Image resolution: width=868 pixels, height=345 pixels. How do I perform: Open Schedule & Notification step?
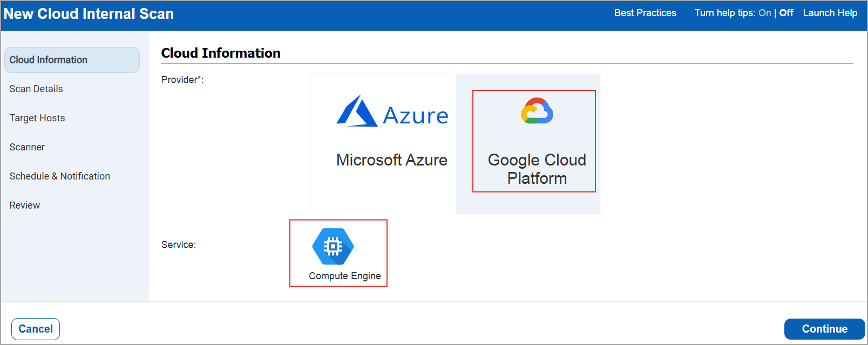[60, 176]
